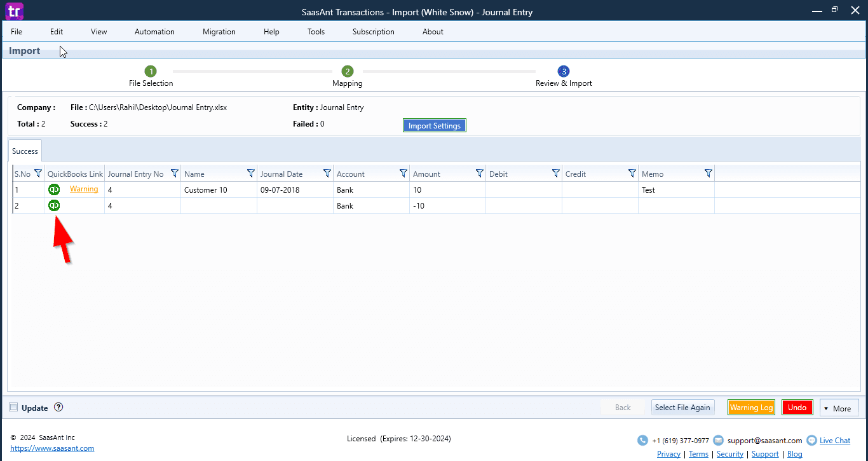Screen dimensions: 868x461
Task: Filter the Credit column
Action: [x=632, y=174]
